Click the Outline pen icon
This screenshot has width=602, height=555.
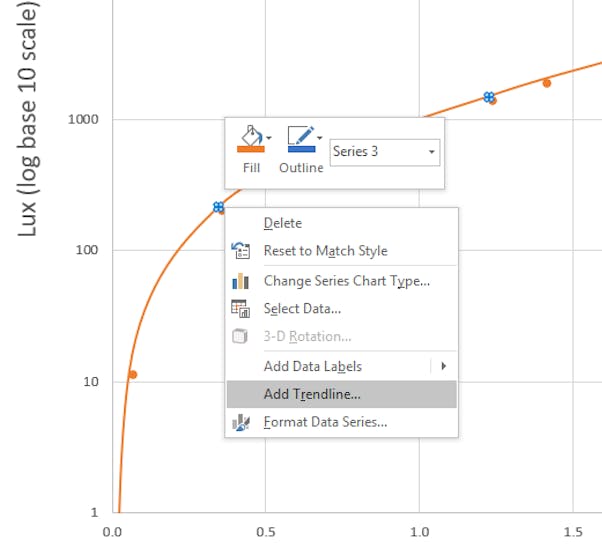pos(301,135)
